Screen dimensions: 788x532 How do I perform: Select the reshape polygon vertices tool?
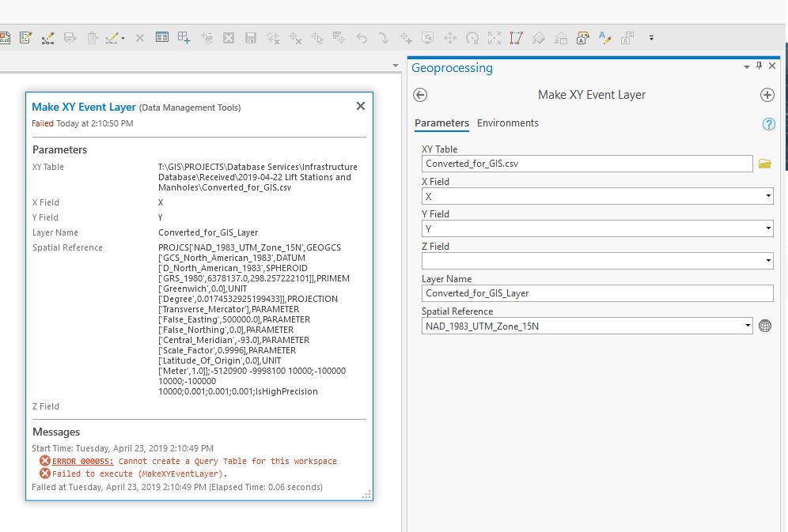(516, 38)
